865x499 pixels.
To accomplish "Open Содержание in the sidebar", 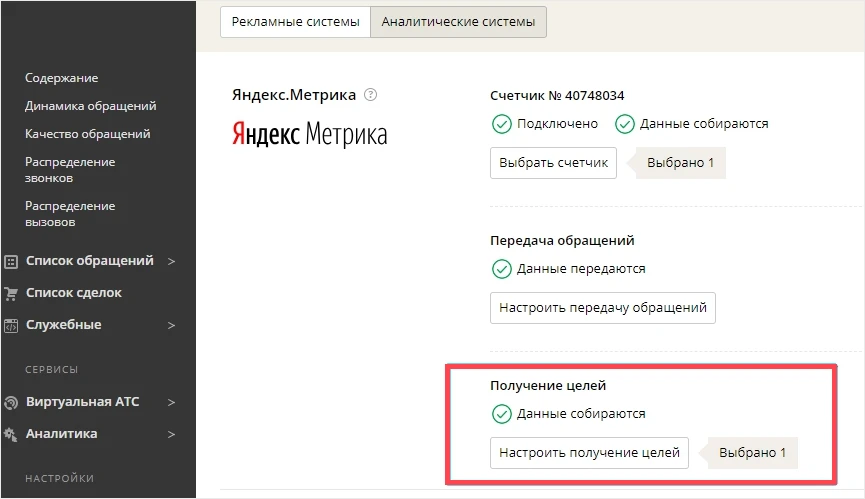I will (x=61, y=78).
